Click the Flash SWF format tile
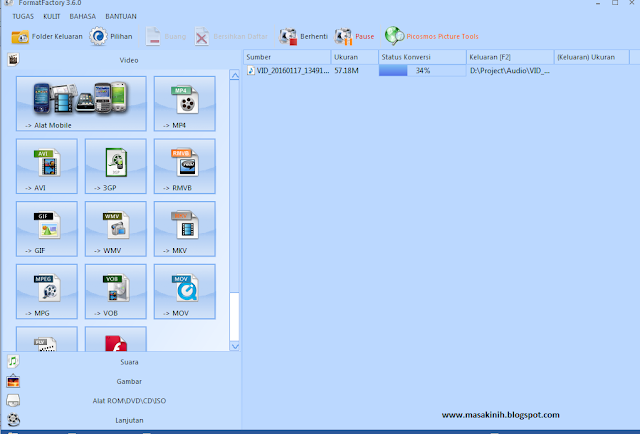The width and height of the screenshot is (640, 434). 116,339
